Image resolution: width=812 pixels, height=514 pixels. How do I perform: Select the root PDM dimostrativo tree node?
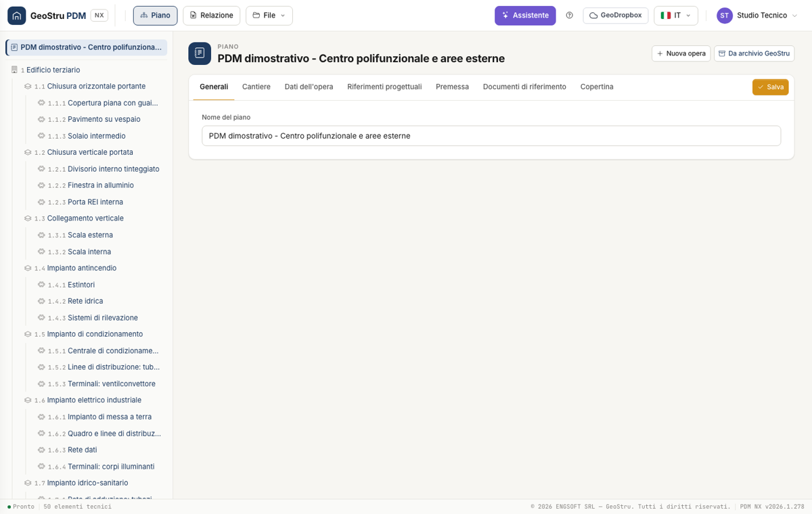(87, 47)
